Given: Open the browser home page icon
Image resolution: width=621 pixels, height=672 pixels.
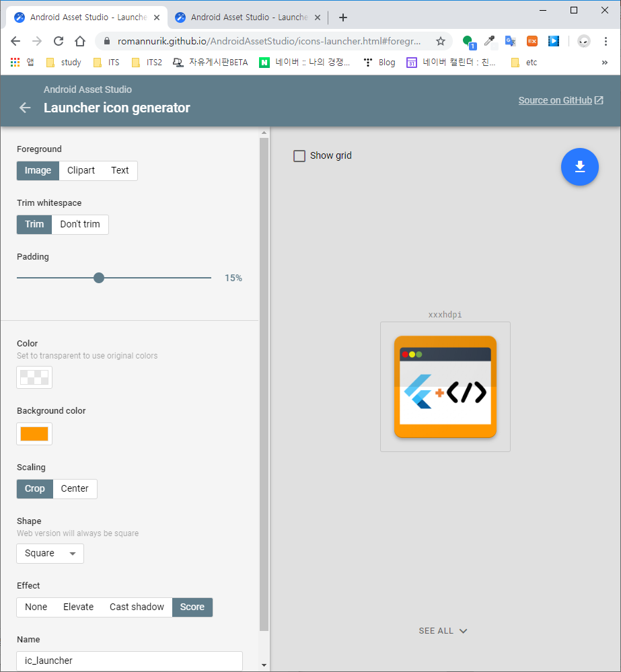Looking at the screenshot, I should point(80,41).
